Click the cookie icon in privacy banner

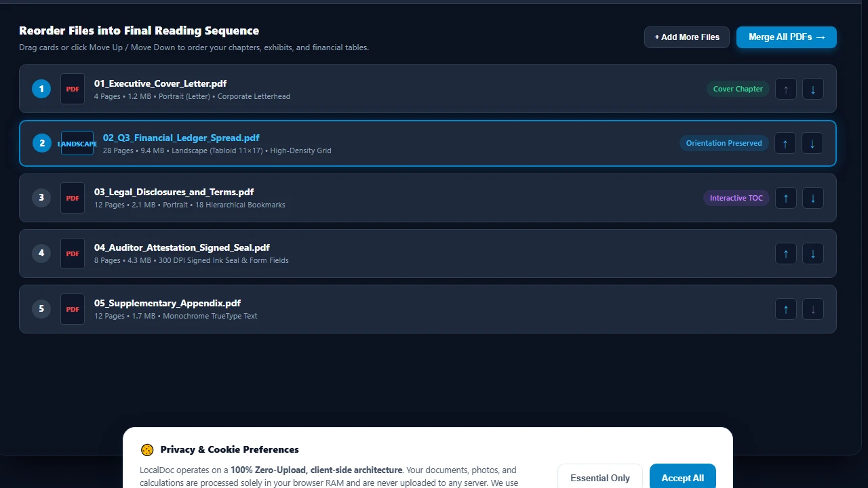pyautogui.click(x=147, y=450)
